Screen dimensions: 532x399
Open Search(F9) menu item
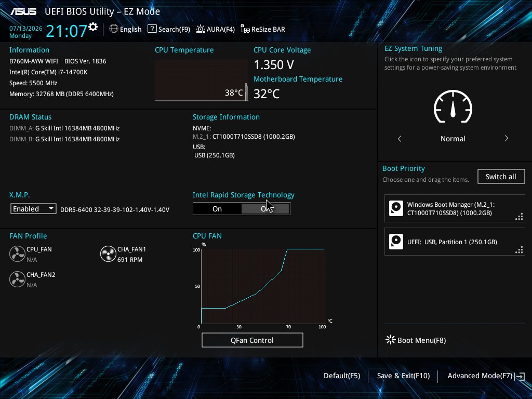(169, 29)
